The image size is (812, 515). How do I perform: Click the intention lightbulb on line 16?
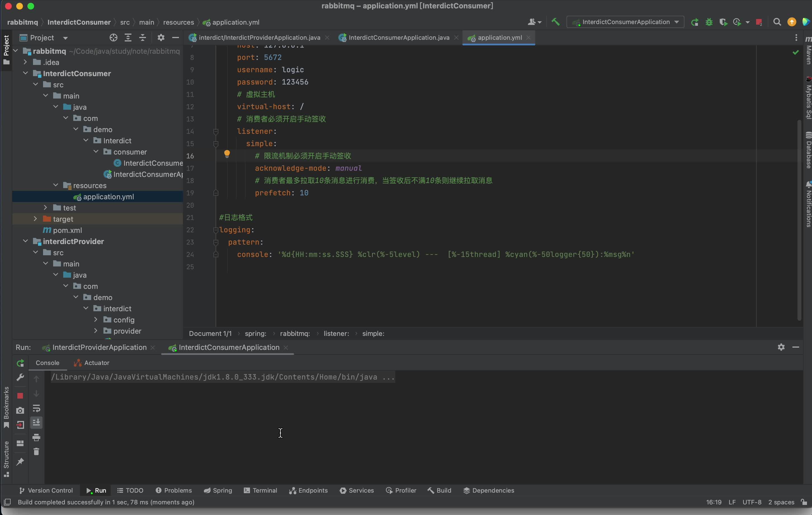[227, 154]
